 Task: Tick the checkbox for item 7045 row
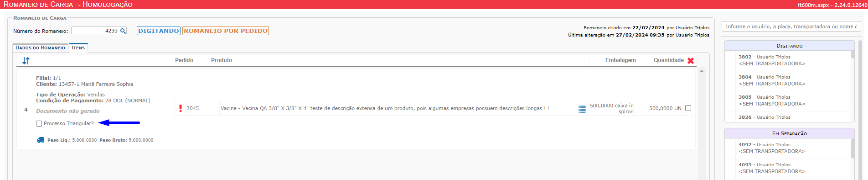[x=688, y=108]
